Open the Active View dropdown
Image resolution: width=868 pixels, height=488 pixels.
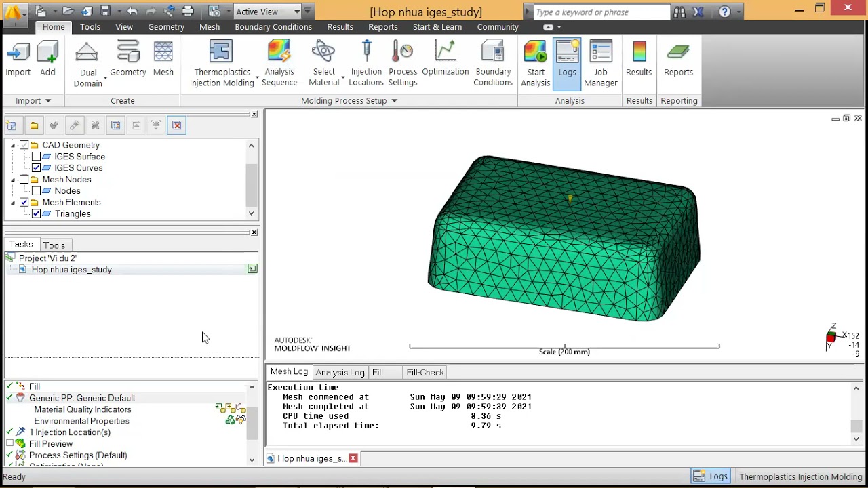(267, 12)
